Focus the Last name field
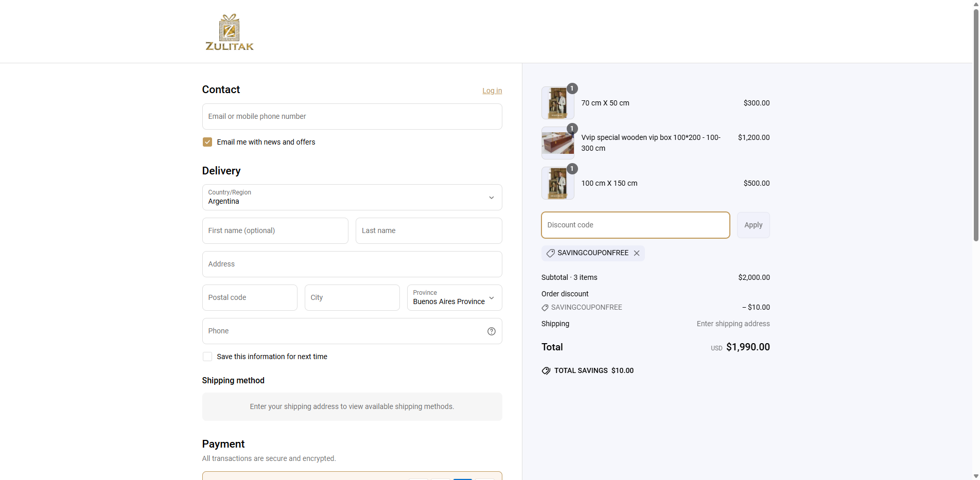Viewport: 980px width, 480px height. pyautogui.click(x=429, y=231)
